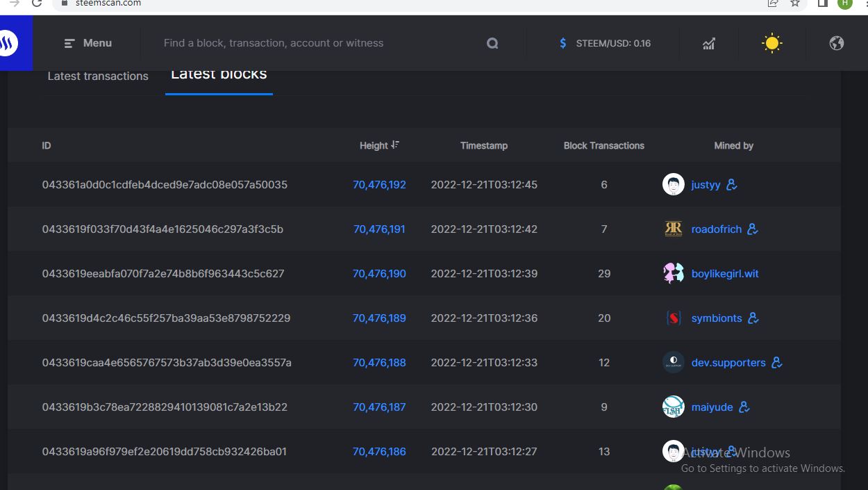Click the Steem logo icon

(x=8, y=43)
